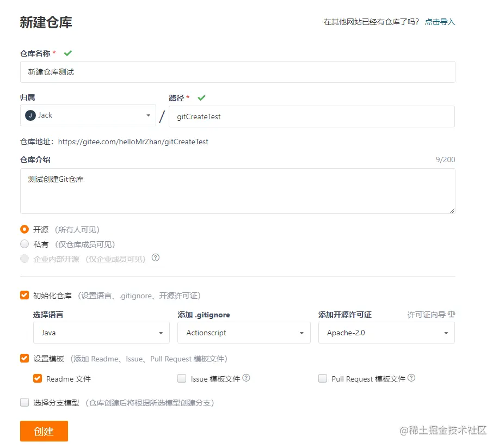
Task: Click the 开源 (所有人可见) label
Action: (x=66, y=230)
